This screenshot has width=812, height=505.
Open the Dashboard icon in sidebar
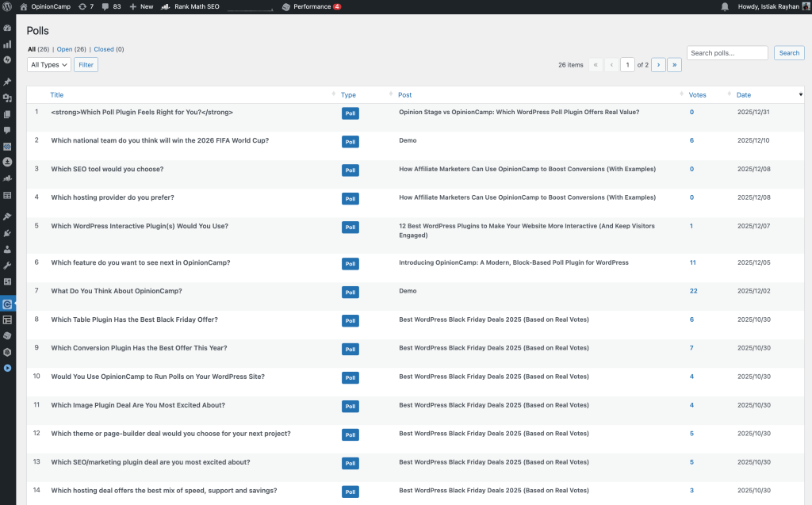click(7, 28)
